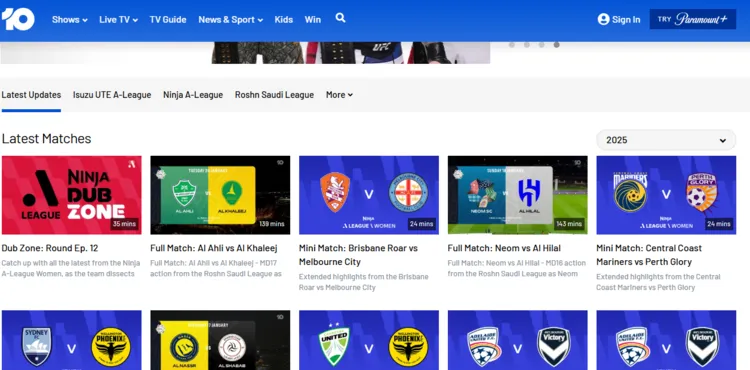Open Al Nassr vs Al Shabab thumbnail
This screenshot has height=370, width=750.
(220, 340)
